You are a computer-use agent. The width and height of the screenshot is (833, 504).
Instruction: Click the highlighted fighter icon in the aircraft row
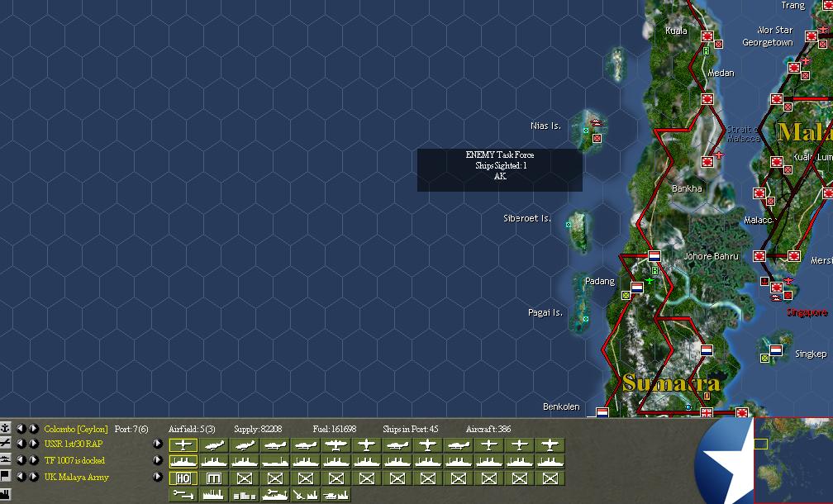pos(183,443)
